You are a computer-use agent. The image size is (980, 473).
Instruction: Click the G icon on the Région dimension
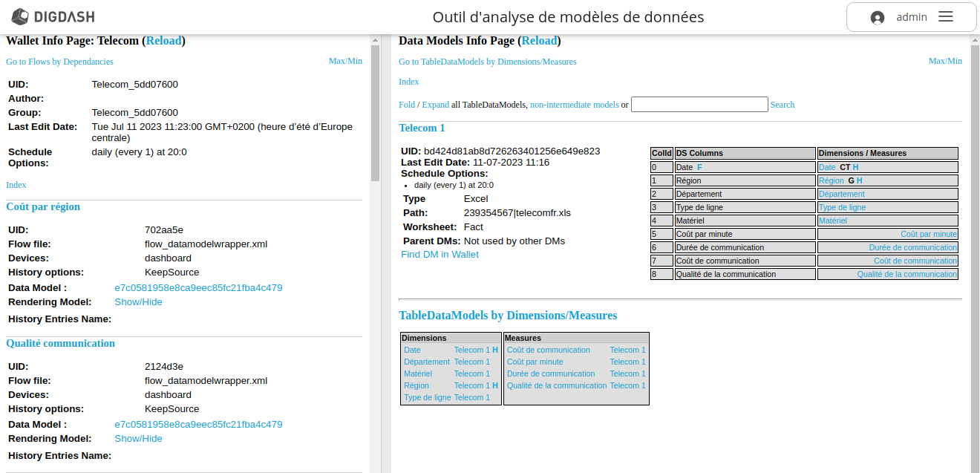[852, 180]
